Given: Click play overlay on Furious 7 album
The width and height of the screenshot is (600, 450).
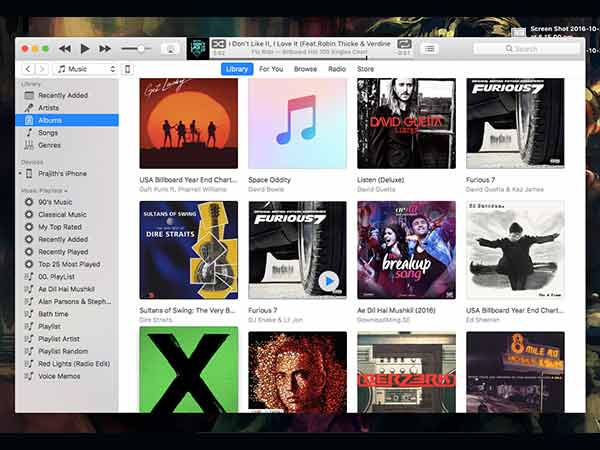Looking at the screenshot, I should tap(328, 281).
